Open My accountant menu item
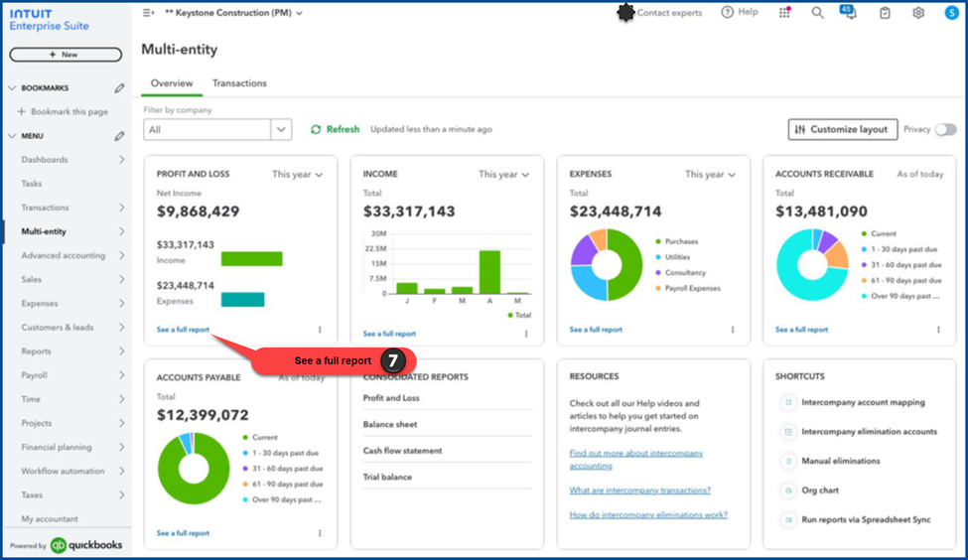 click(50, 519)
